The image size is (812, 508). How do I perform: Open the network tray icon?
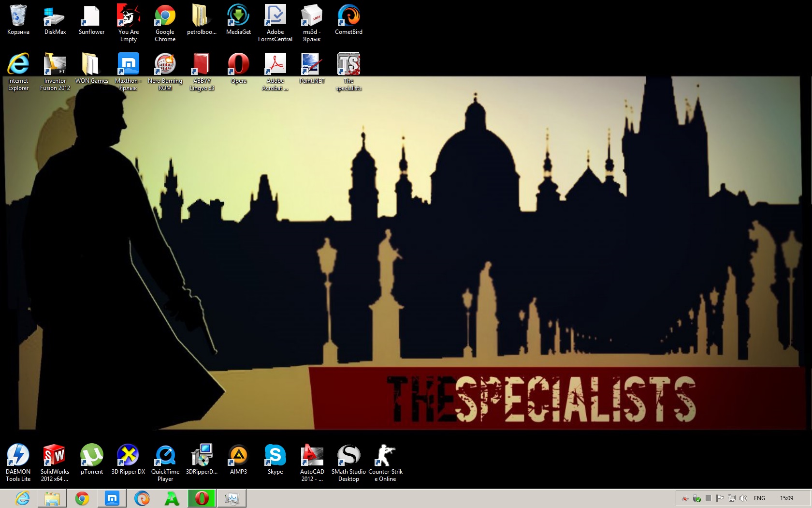point(732,498)
